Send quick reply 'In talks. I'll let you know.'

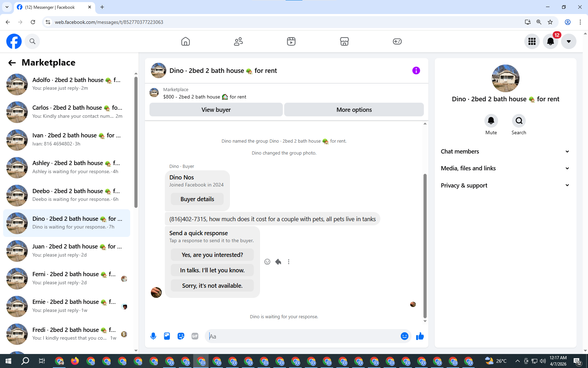212,270
